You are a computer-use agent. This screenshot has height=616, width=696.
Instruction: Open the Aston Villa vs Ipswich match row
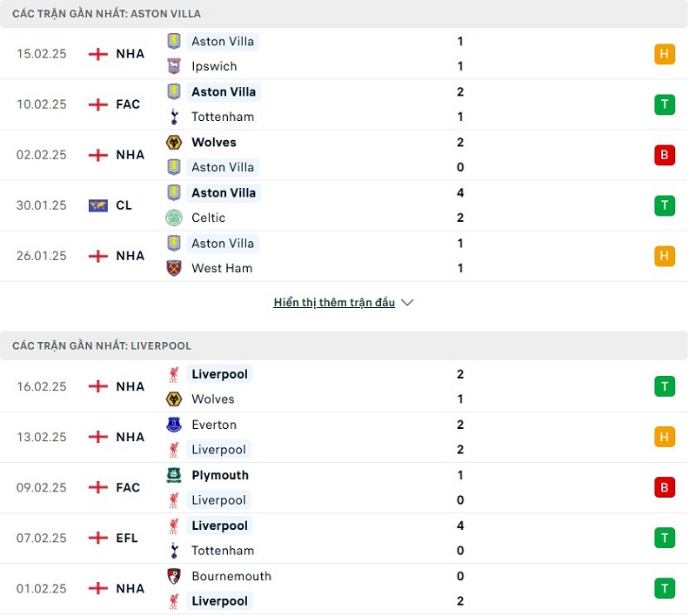pos(348,54)
